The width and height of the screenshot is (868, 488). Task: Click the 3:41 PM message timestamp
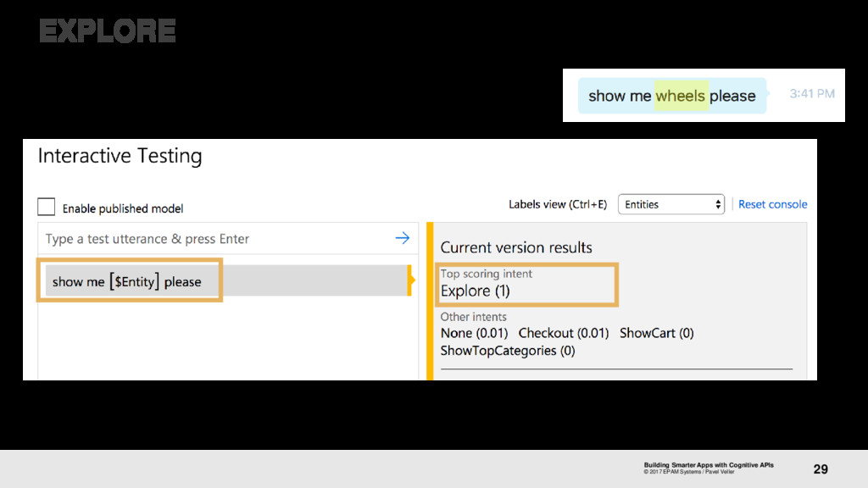811,93
